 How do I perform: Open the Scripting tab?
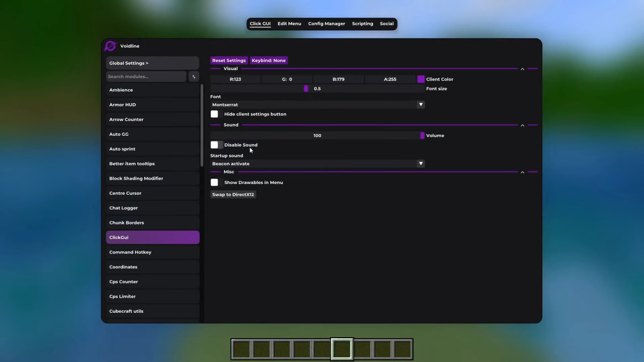point(362,24)
